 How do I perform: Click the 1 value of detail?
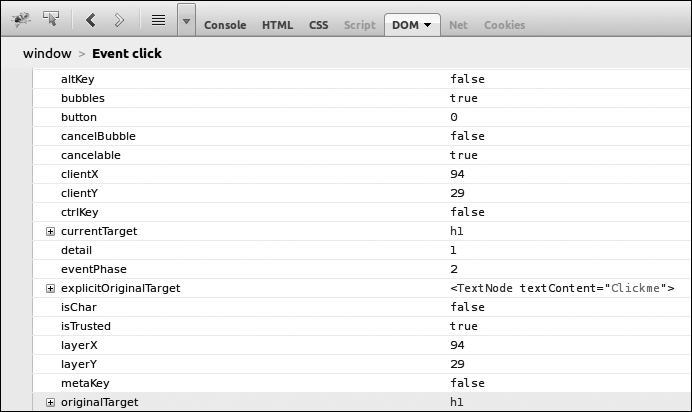tap(453, 250)
